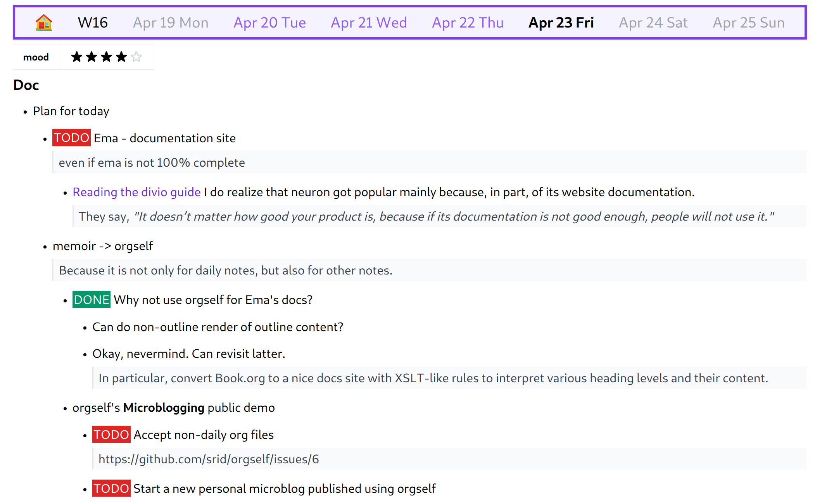Select the Apr 23 Fri tab

point(561,22)
